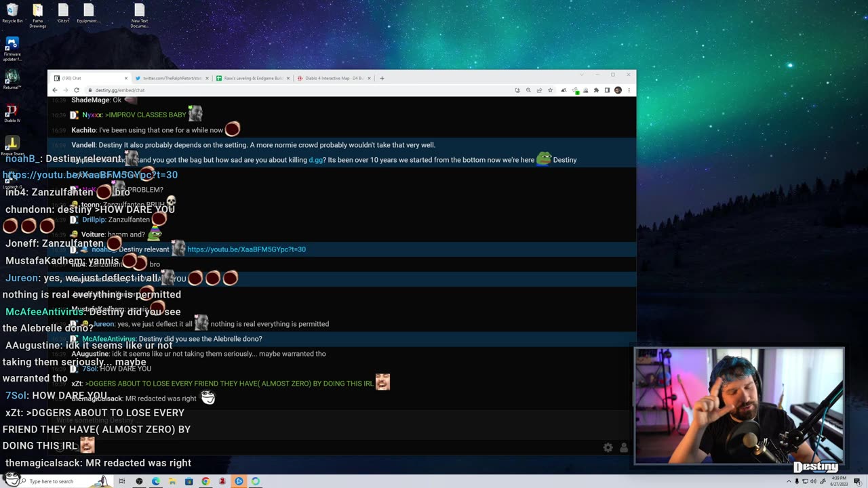
Task: Open the chat user list icon
Action: pos(624,447)
